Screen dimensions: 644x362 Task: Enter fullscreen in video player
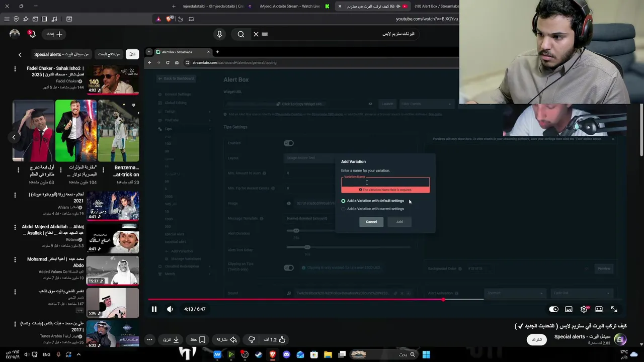pyautogui.click(x=614, y=309)
